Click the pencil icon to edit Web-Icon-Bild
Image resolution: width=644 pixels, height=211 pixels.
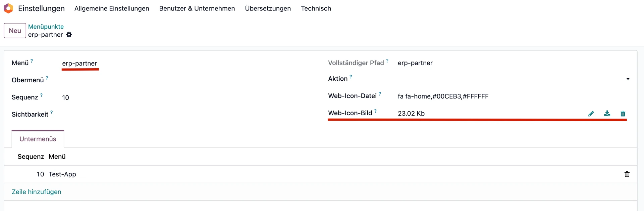click(591, 114)
